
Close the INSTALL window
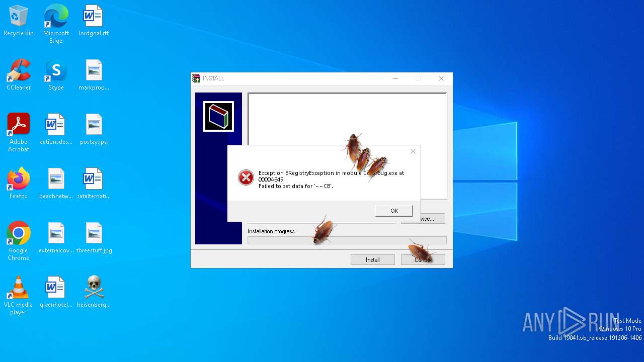441,78
